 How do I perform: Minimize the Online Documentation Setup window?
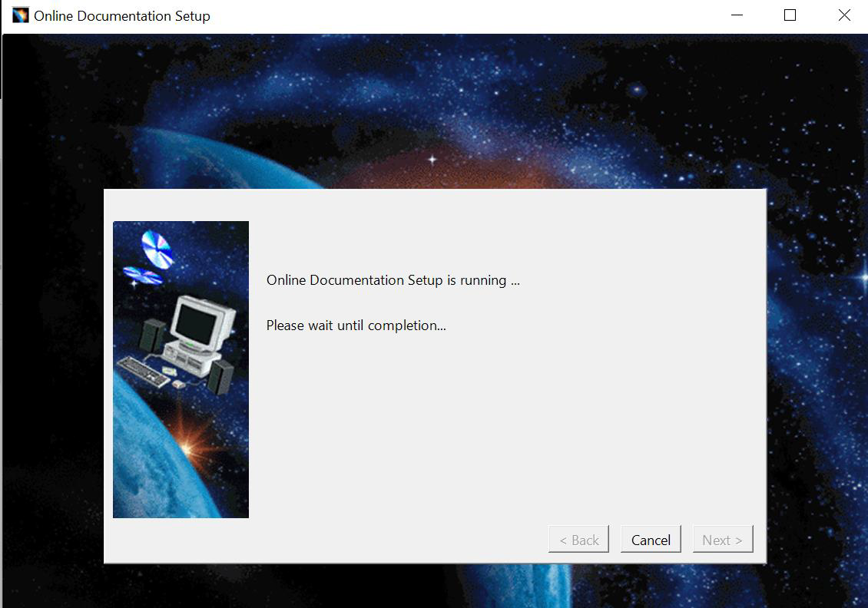tap(737, 15)
